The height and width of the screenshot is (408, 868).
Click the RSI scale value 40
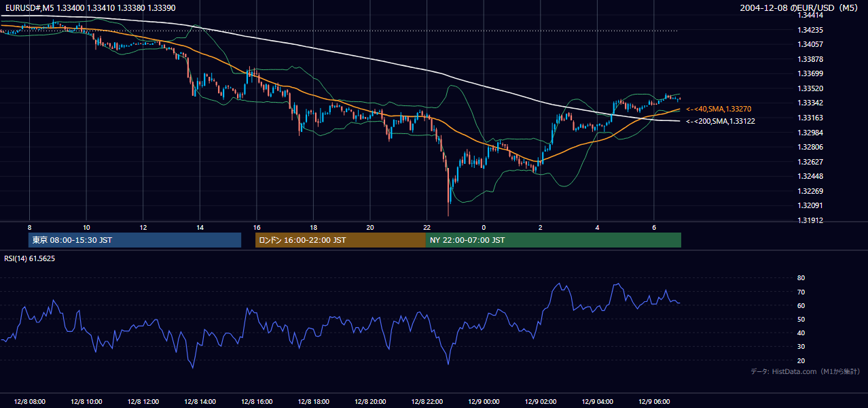click(x=801, y=333)
